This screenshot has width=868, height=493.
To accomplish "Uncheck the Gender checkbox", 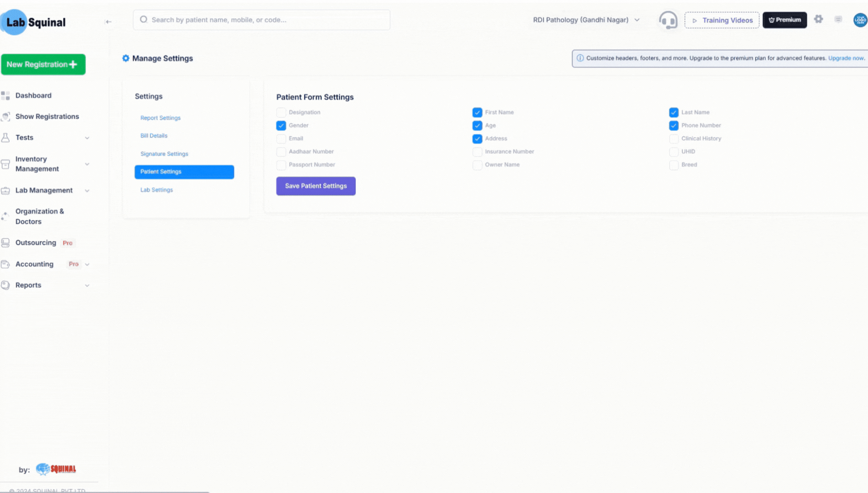I will (281, 126).
